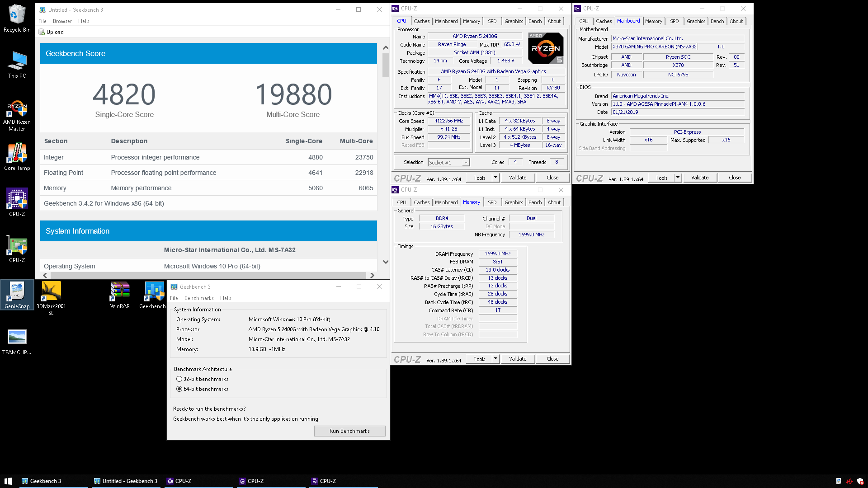Click the Memory row in score table
This screenshot has width=868, height=488.
click(208, 188)
